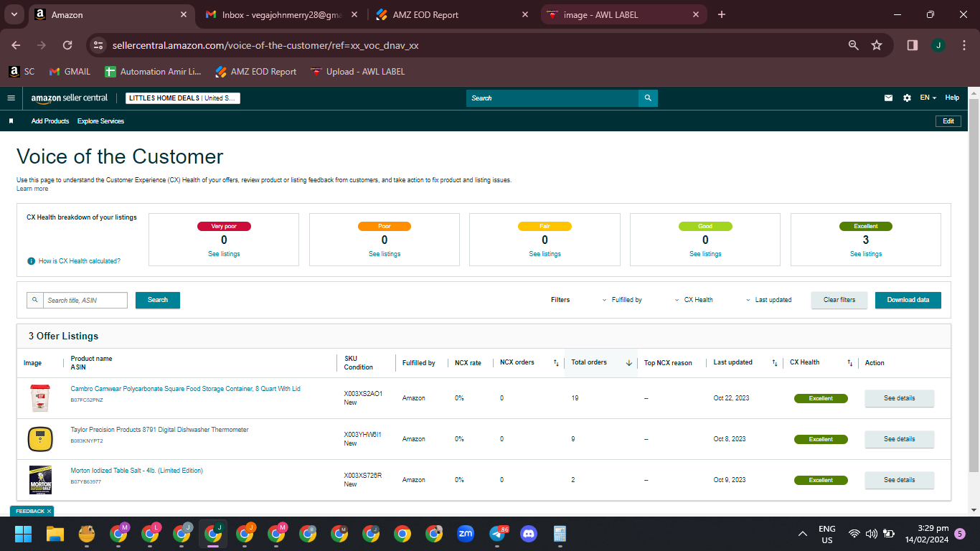The height and width of the screenshot is (551, 980).
Task: Open the Learn more link
Action: click(32, 189)
